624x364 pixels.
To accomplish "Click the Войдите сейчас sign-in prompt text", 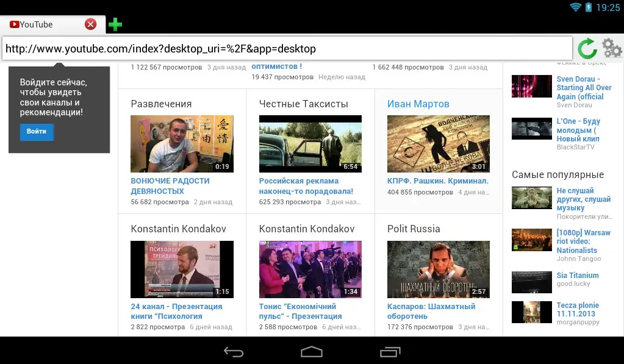I will click(x=53, y=98).
